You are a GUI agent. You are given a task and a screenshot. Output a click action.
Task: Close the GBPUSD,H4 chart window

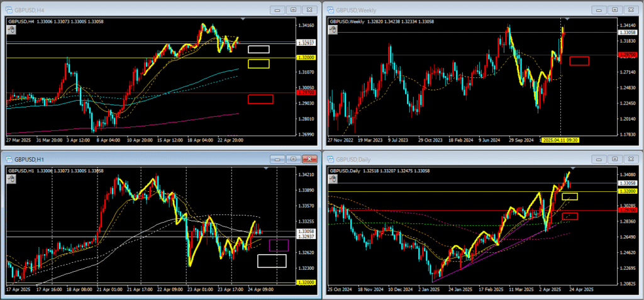pos(309,10)
